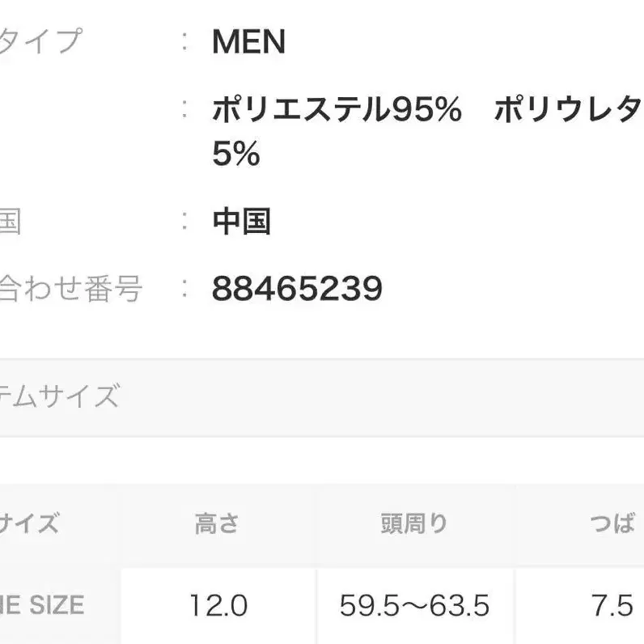The image size is (644, 644).
Task: Click the 中国 country value
Action: point(241,222)
